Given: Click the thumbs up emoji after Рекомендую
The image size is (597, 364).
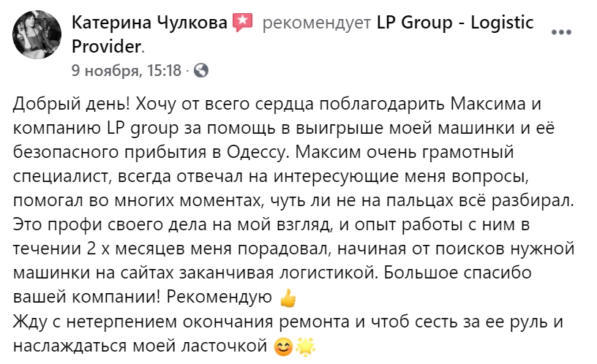Looking at the screenshot, I should [288, 299].
